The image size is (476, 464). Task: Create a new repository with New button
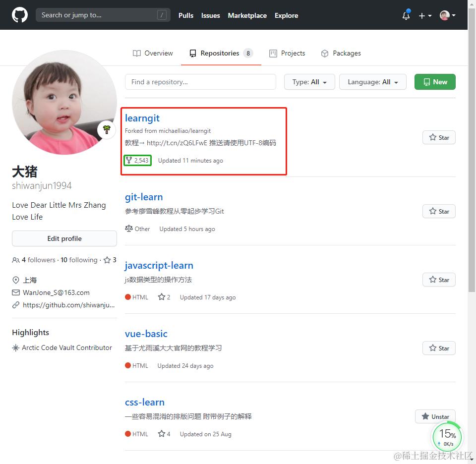[x=435, y=82]
